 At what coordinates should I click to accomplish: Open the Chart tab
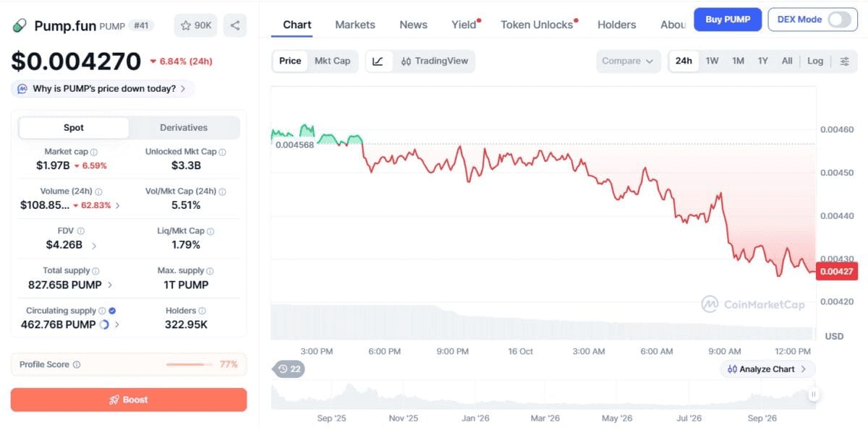[297, 25]
